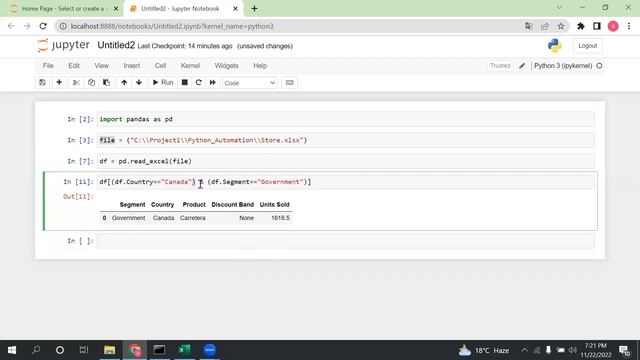Click the Carretera product cell

193,218
